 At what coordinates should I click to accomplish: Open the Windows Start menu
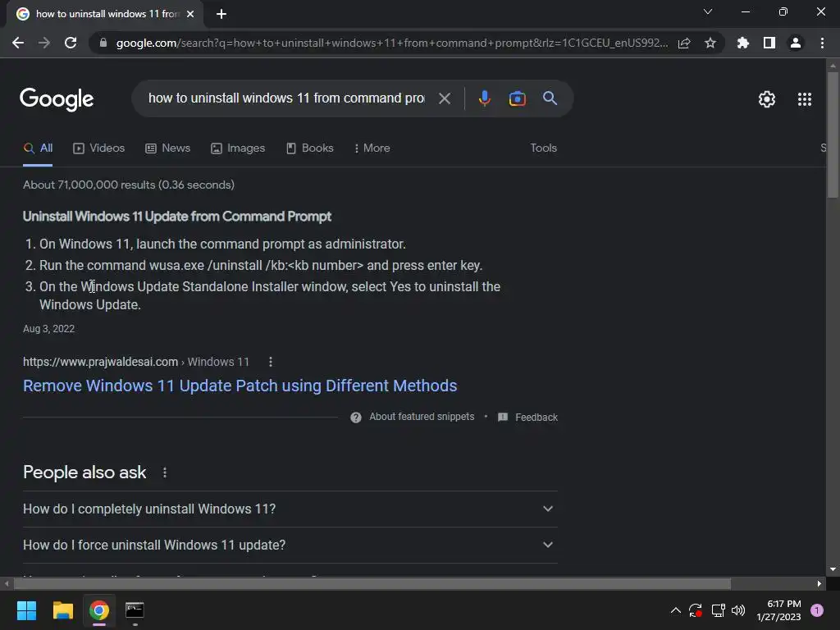pyautogui.click(x=27, y=610)
